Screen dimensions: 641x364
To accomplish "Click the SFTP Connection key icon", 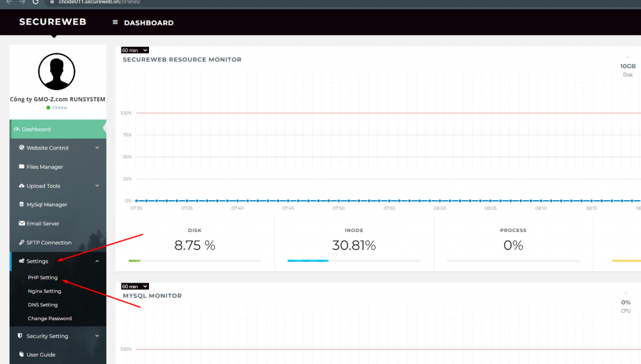I will pyautogui.click(x=22, y=242).
